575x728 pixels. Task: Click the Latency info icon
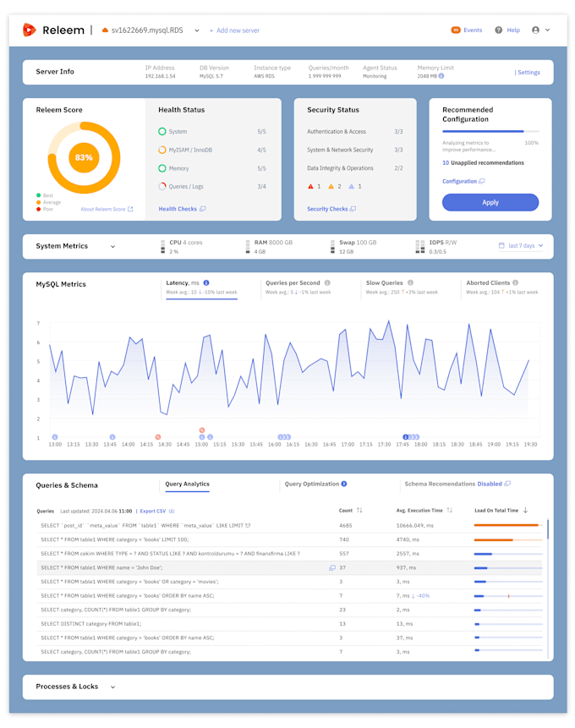pyautogui.click(x=206, y=283)
